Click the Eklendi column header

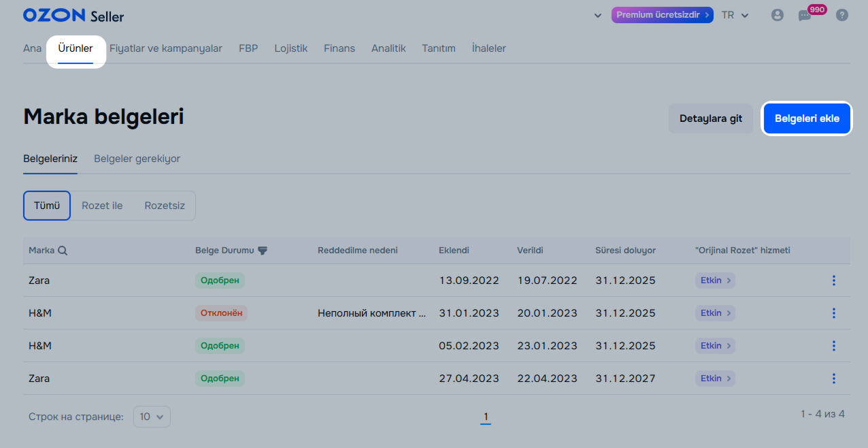coord(454,251)
